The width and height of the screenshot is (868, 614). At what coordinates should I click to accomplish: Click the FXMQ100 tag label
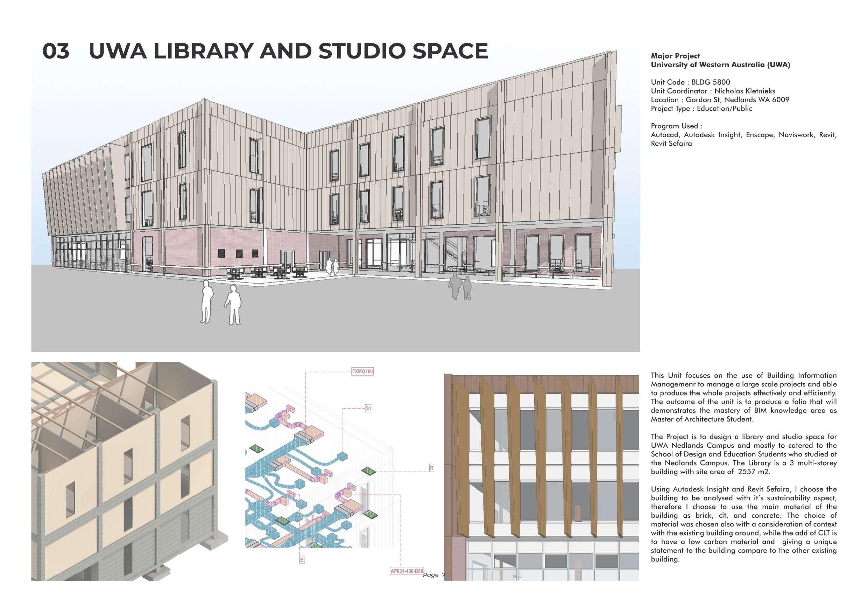click(362, 371)
